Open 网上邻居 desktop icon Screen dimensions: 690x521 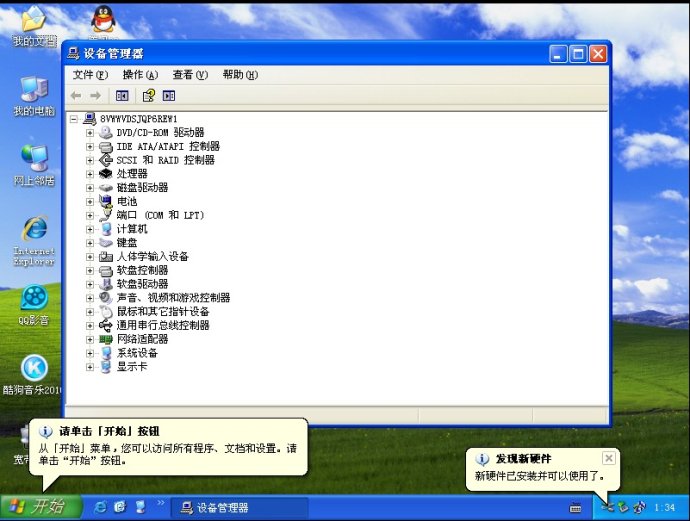(34, 165)
